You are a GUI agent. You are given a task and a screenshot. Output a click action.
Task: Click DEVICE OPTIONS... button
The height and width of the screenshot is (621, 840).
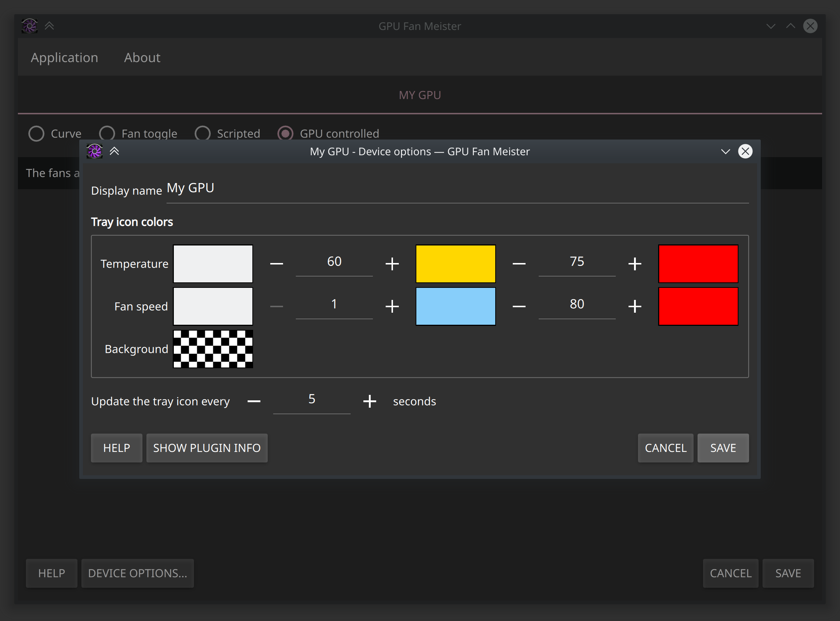138,573
